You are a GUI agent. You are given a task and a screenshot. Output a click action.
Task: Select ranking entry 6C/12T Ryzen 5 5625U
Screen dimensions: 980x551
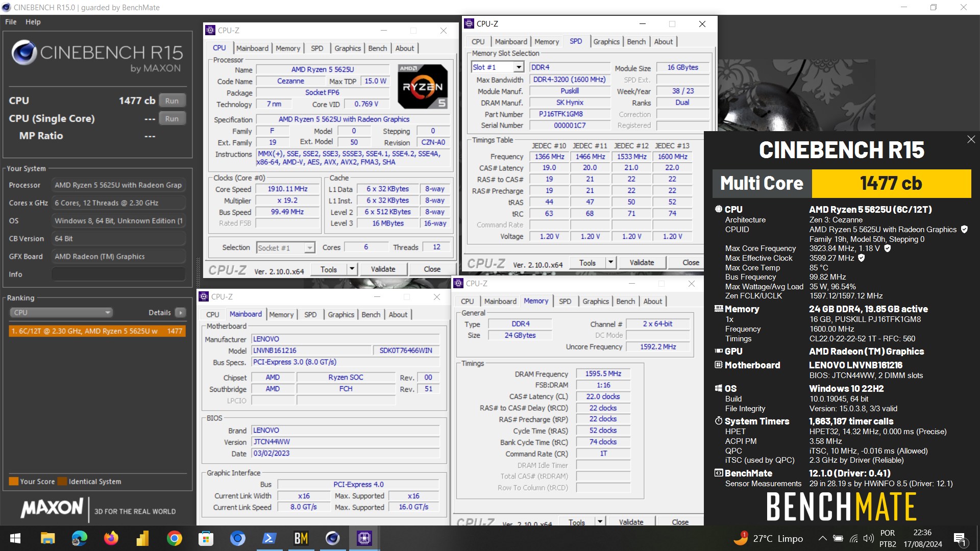[97, 331]
